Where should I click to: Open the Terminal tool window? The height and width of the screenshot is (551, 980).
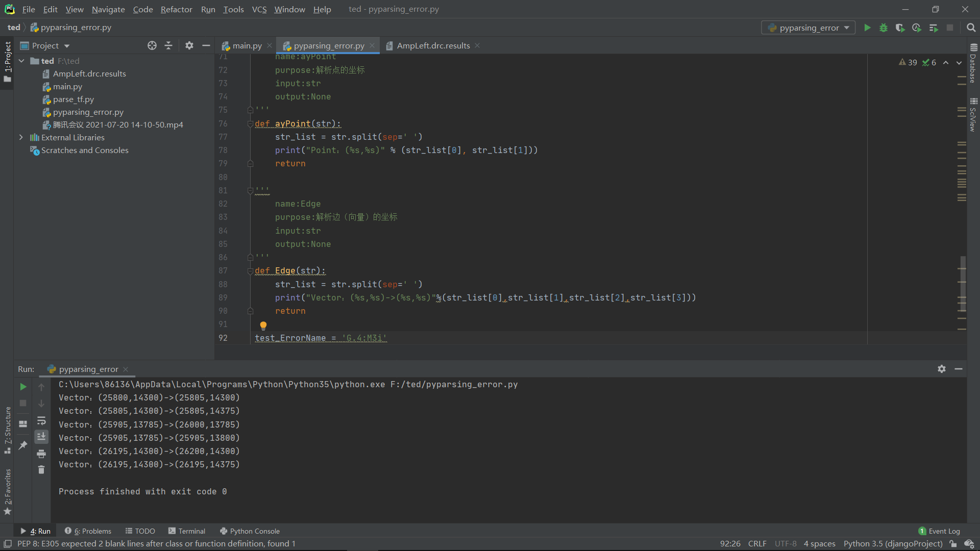(187, 531)
